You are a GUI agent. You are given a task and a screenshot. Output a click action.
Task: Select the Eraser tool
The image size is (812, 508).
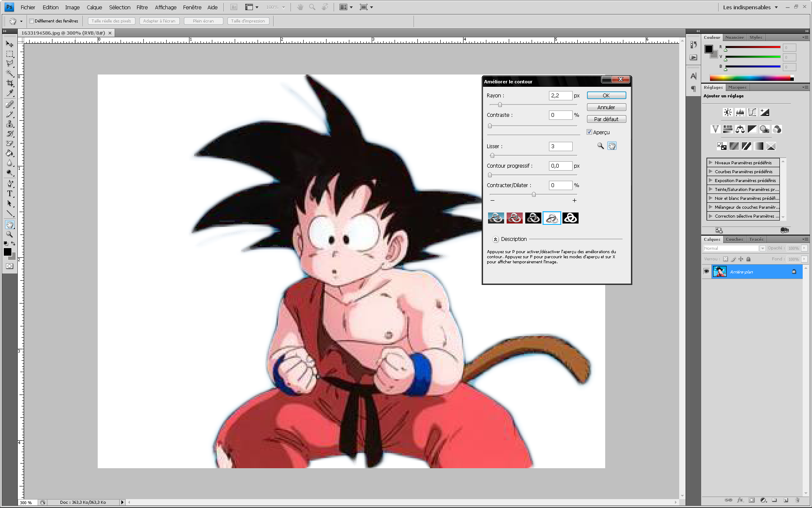coord(9,144)
